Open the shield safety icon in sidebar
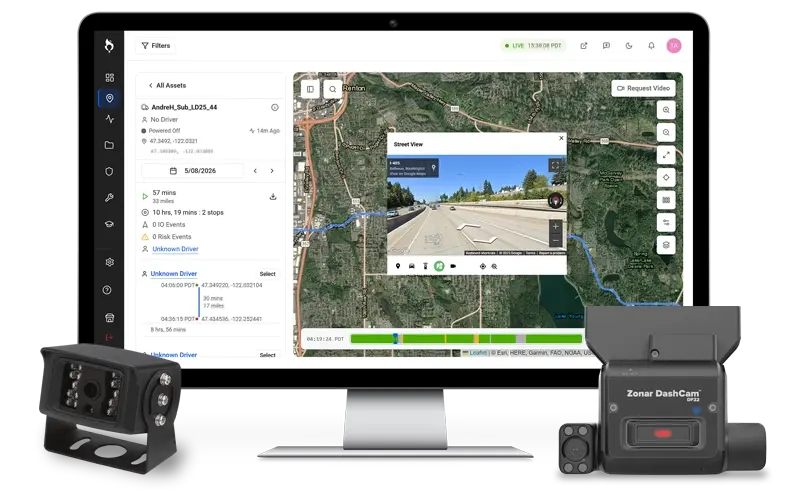 click(109, 171)
